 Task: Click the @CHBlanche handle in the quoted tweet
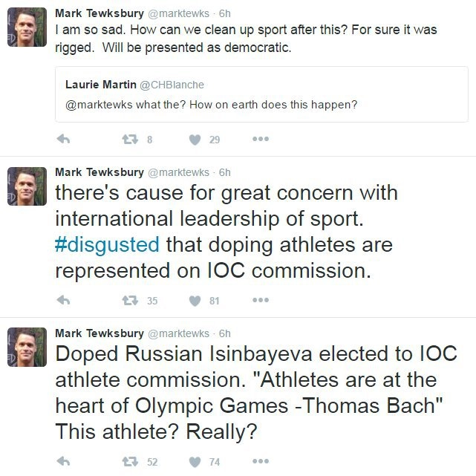click(x=177, y=85)
